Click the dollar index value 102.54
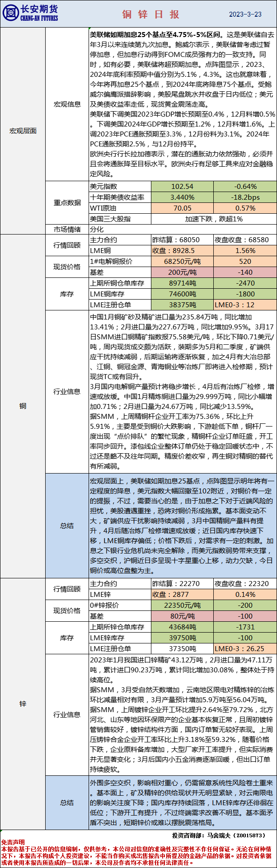The height and width of the screenshot is (868, 277). [182, 187]
